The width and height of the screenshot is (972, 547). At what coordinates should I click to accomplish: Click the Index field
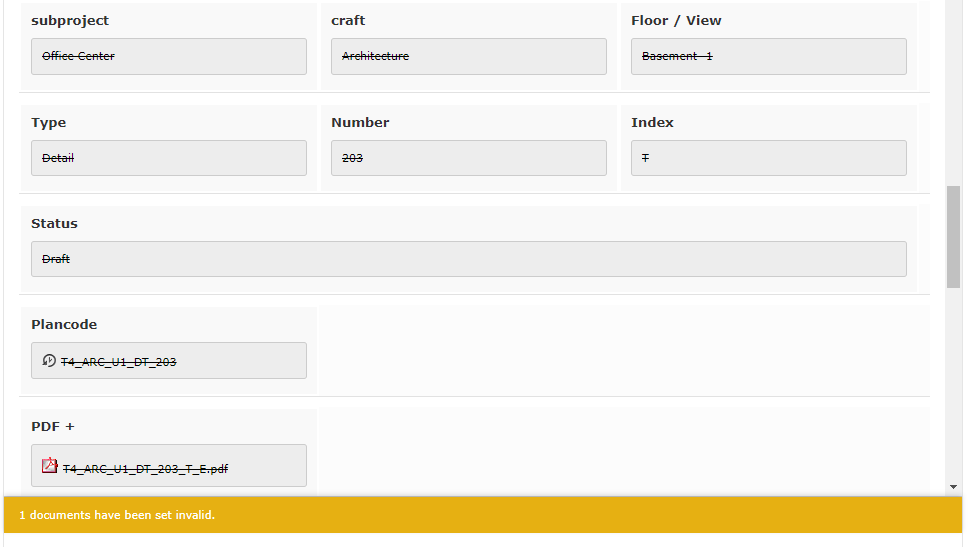click(x=768, y=158)
